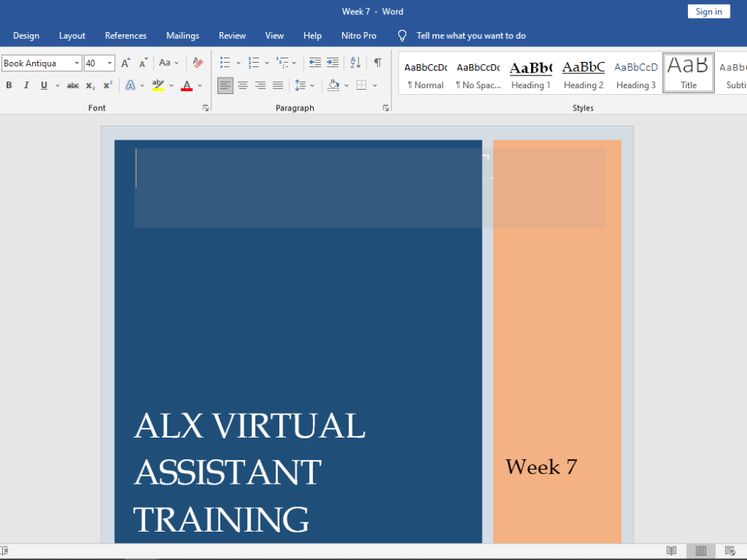The image size is (747, 560).
Task: Apply borders to the selection
Action: 362,85
